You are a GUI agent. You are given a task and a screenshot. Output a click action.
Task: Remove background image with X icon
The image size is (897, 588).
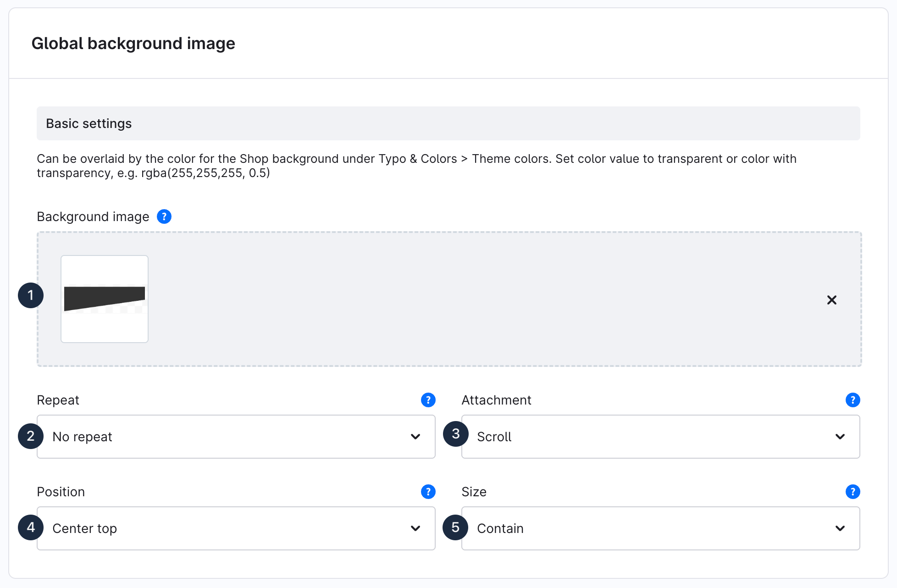831,300
